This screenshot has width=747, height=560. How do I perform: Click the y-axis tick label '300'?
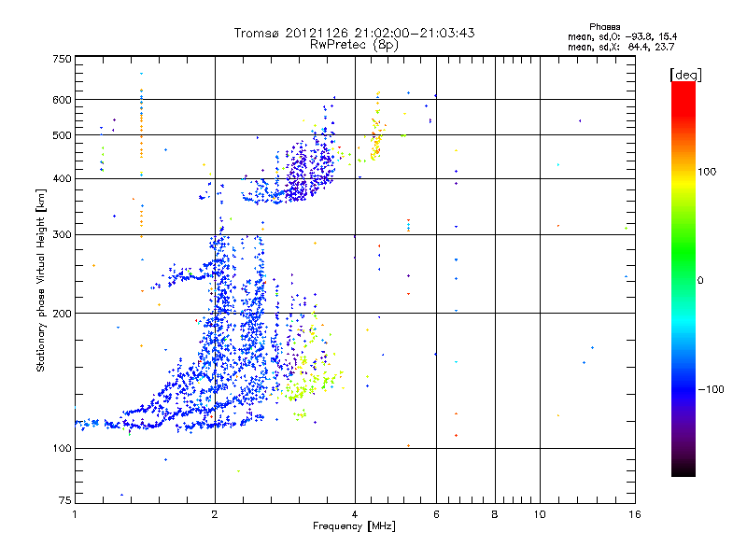coord(62,235)
